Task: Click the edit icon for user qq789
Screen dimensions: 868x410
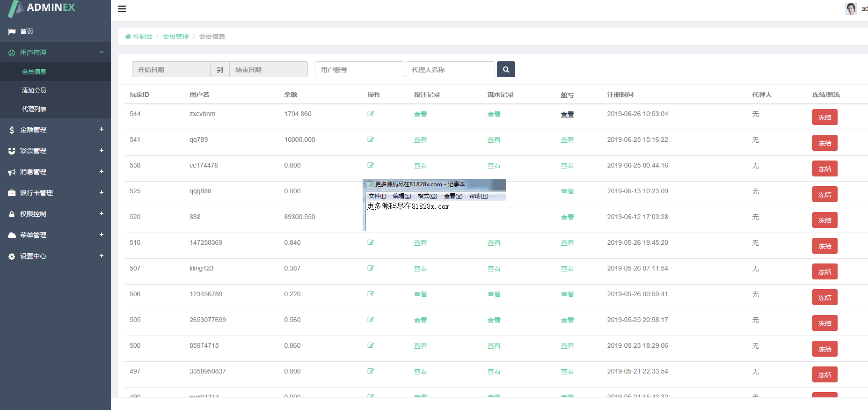Action: 371,139
